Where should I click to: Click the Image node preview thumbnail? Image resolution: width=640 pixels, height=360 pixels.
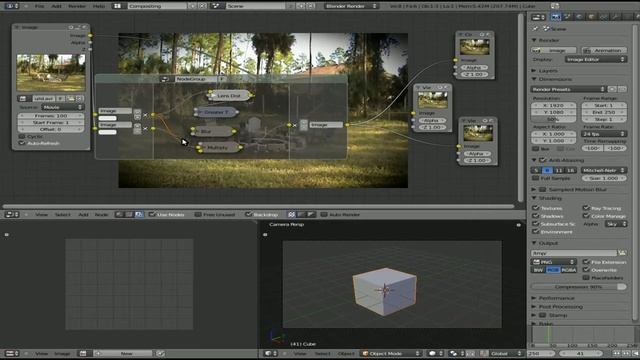(x=51, y=72)
